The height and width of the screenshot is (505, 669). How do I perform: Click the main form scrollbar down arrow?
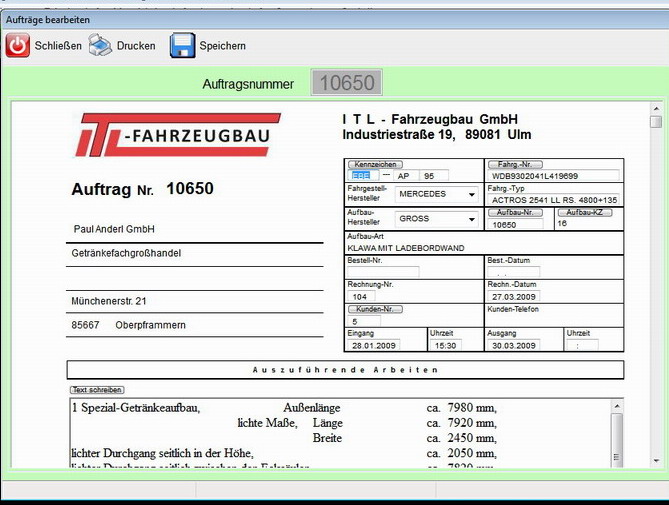coord(656,461)
